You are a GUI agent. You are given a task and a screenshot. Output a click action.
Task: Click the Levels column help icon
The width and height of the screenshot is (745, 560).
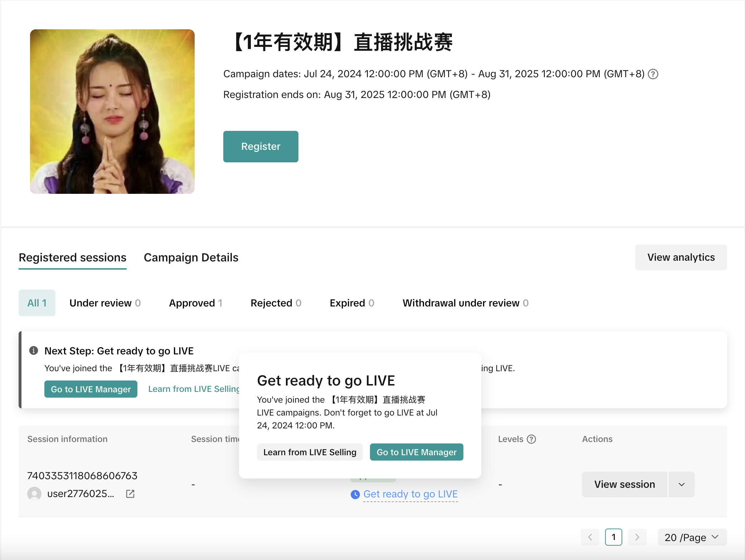[532, 439]
